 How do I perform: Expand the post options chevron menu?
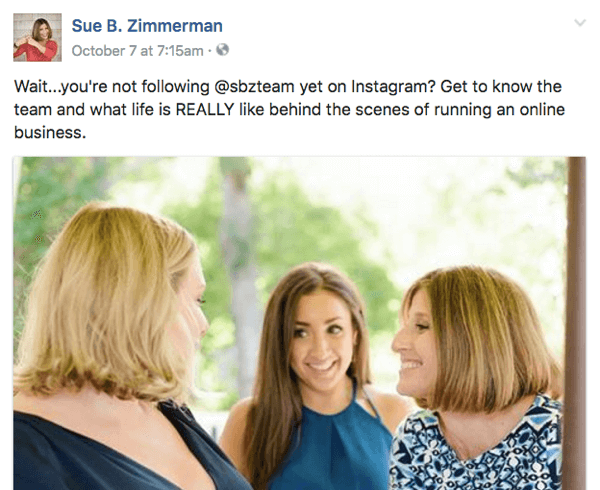click(x=579, y=22)
